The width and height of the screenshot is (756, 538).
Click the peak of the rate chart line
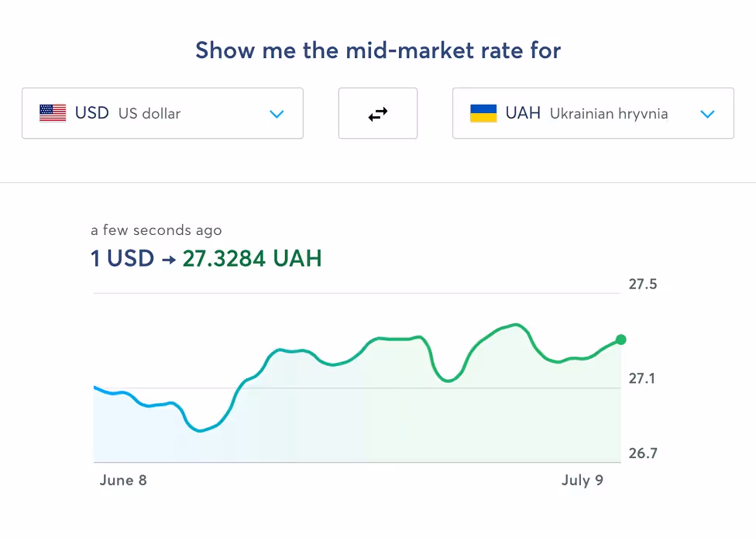515,324
